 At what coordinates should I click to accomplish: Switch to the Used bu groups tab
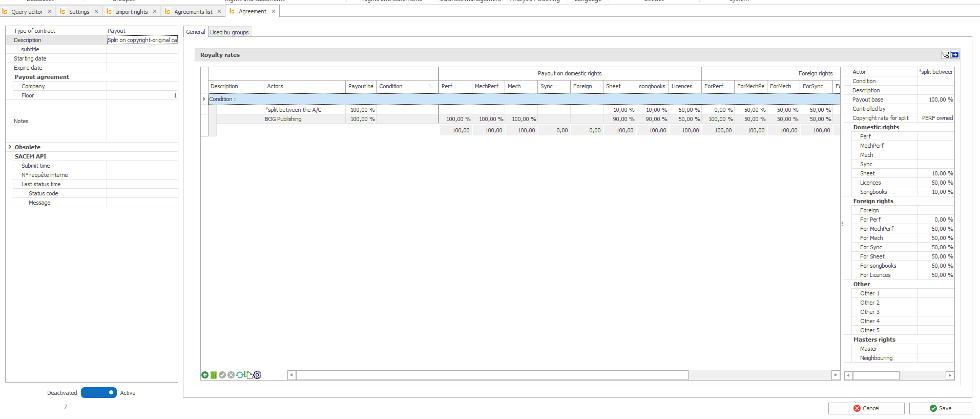[229, 32]
